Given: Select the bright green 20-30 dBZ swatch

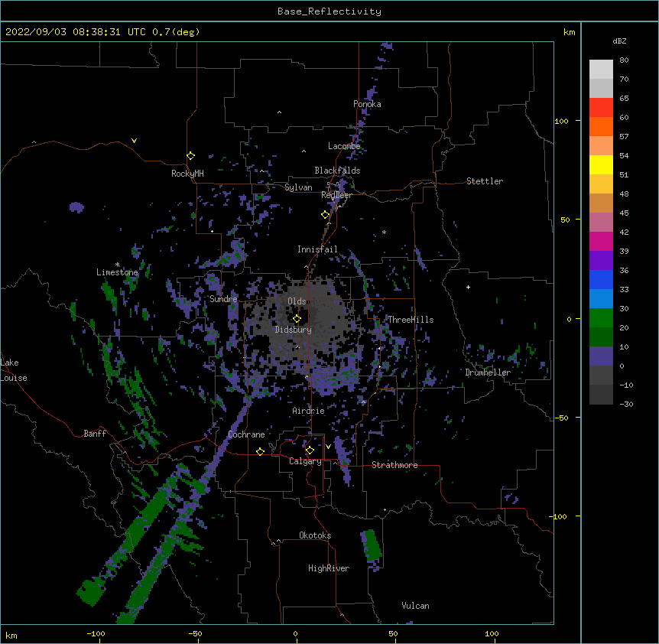Looking at the screenshot, I should [601, 318].
